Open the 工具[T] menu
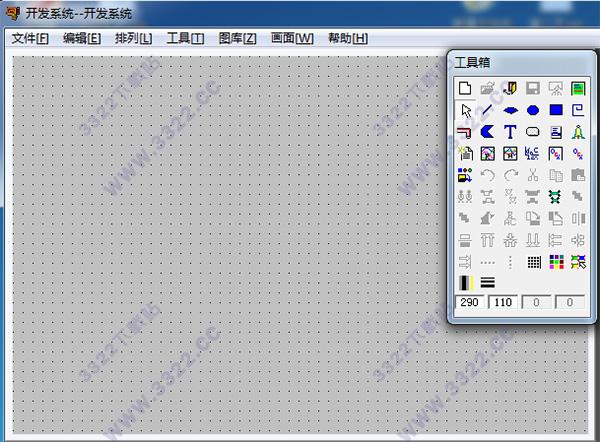 (x=185, y=38)
